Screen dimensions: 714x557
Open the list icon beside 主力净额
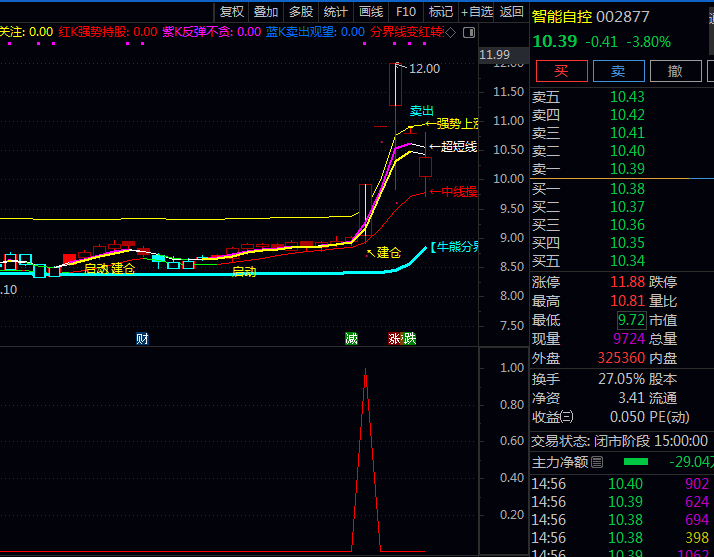(598, 462)
